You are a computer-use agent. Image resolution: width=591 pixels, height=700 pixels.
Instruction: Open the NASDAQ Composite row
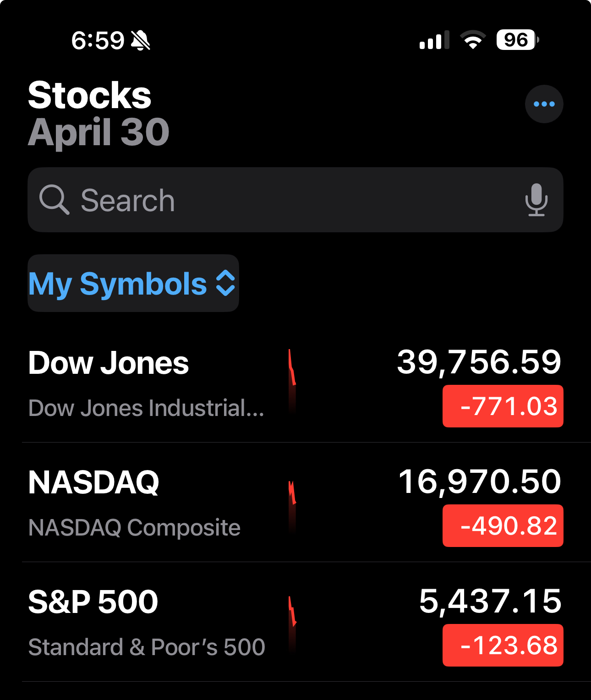(x=295, y=503)
